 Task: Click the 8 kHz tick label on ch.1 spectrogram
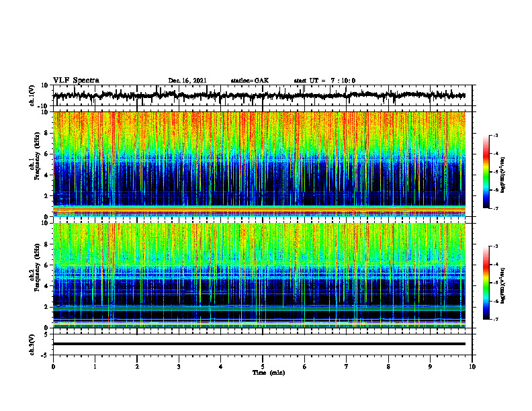coord(47,133)
